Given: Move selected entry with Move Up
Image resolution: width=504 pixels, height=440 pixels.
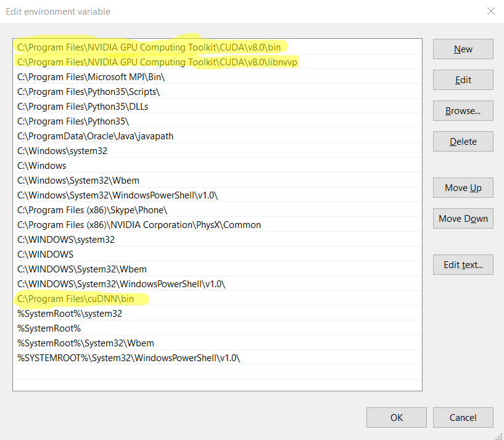Looking at the screenshot, I should pyautogui.click(x=463, y=187).
